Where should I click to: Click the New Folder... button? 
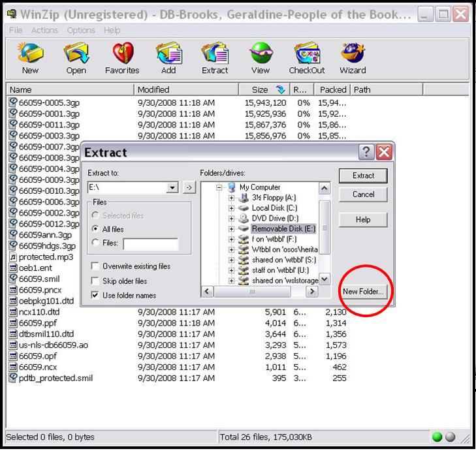pyautogui.click(x=363, y=291)
